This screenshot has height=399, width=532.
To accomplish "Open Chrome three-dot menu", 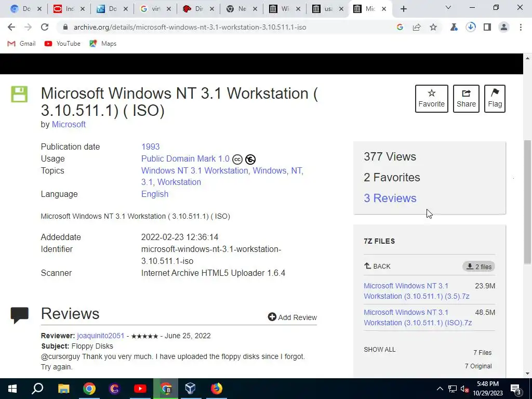I will point(521,27).
